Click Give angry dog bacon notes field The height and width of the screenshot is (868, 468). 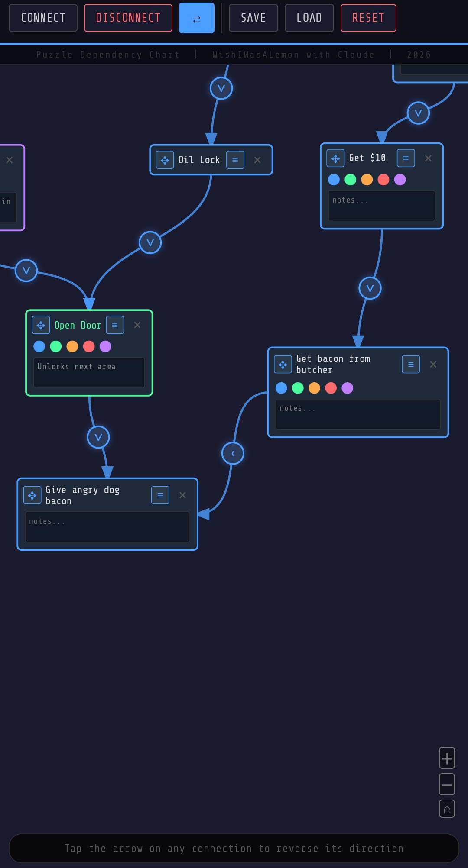point(107,527)
